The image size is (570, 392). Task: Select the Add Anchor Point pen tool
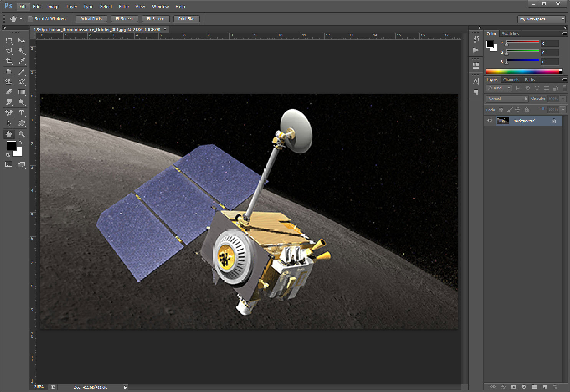pos(9,113)
